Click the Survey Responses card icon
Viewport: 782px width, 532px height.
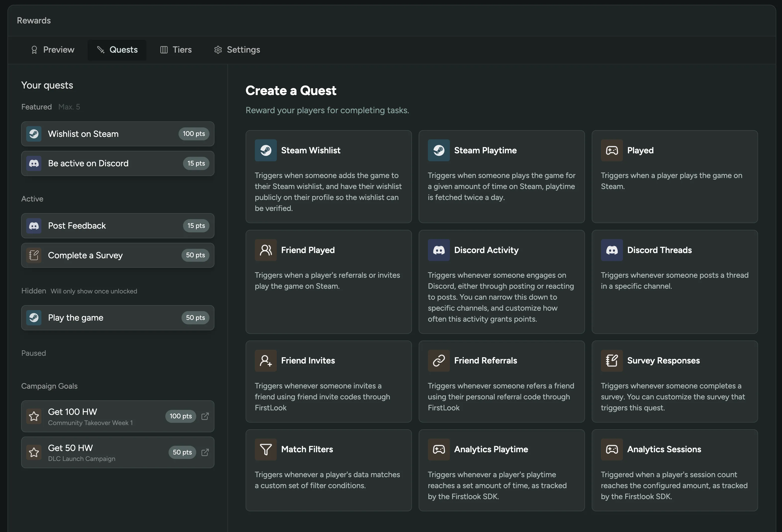click(x=612, y=361)
